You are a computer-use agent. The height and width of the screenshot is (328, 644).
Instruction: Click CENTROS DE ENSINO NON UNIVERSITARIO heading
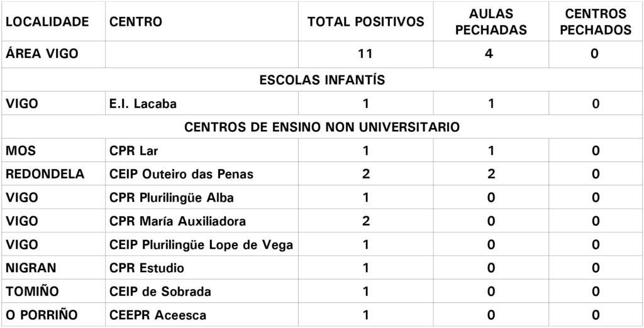pos(322,127)
